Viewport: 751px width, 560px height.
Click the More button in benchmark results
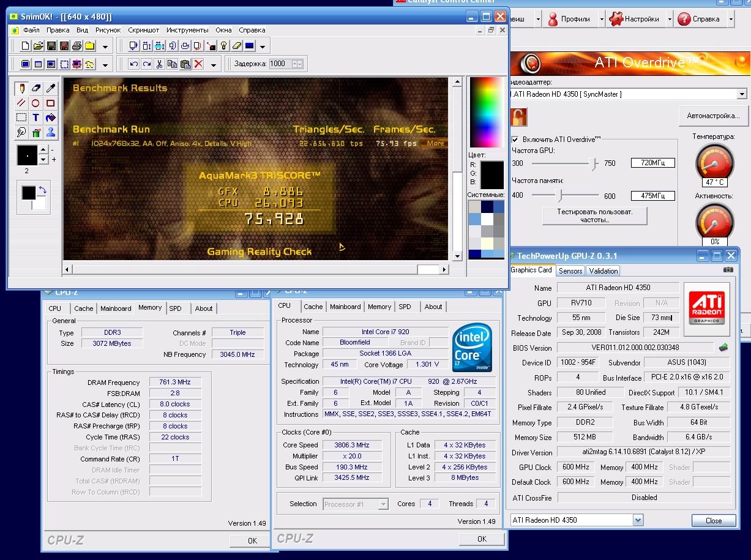click(x=435, y=143)
